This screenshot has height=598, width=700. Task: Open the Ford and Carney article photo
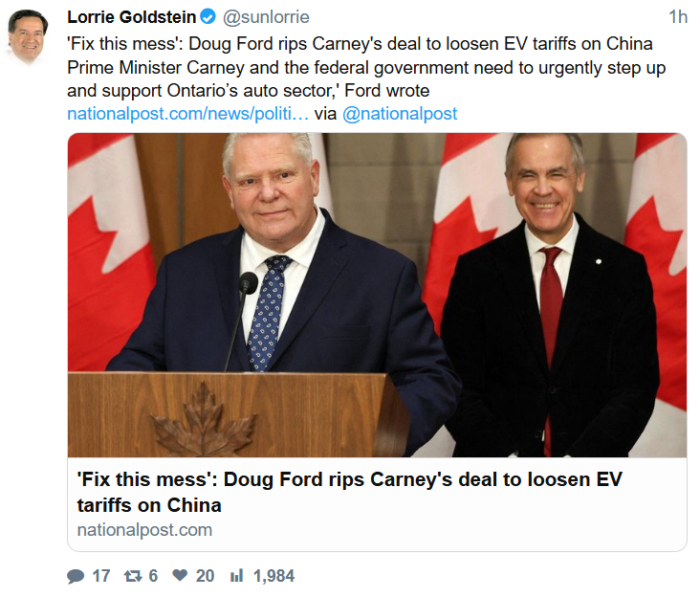click(x=377, y=295)
